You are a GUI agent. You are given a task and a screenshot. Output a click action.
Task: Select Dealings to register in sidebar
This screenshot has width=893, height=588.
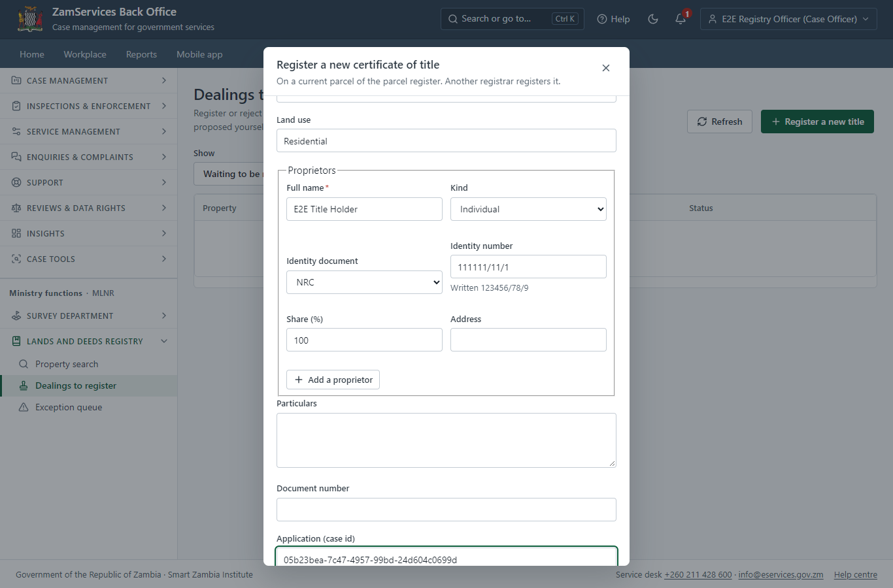[x=89, y=385]
